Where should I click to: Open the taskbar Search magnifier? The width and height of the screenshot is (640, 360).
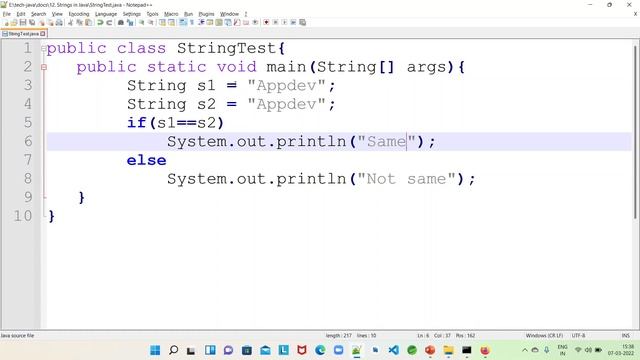click(x=173, y=350)
